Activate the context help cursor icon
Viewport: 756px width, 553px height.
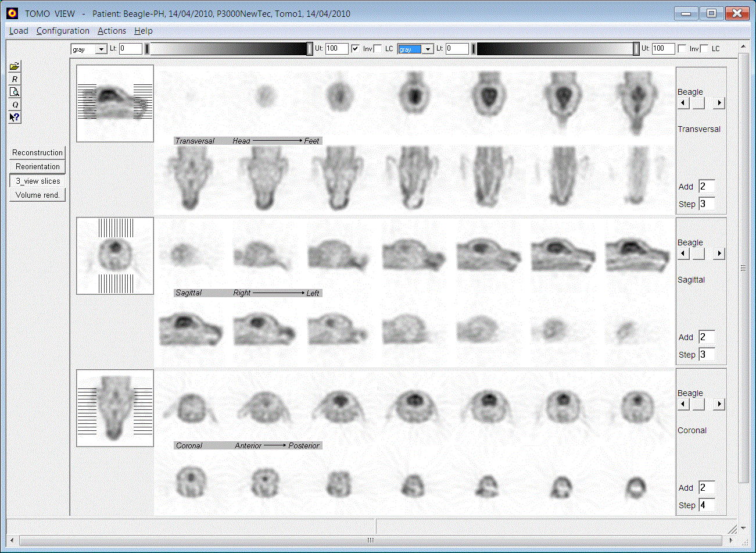pyautogui.click(x=15, y=117)
